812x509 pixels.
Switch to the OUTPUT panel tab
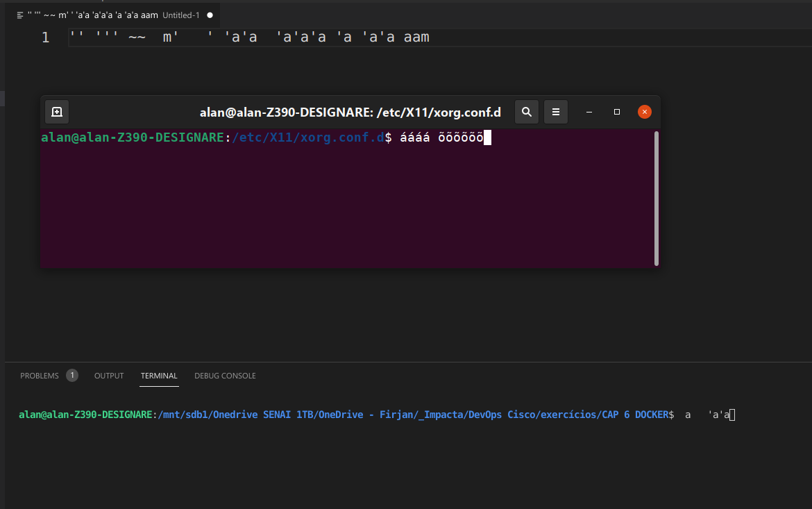[x=109, y=376]
